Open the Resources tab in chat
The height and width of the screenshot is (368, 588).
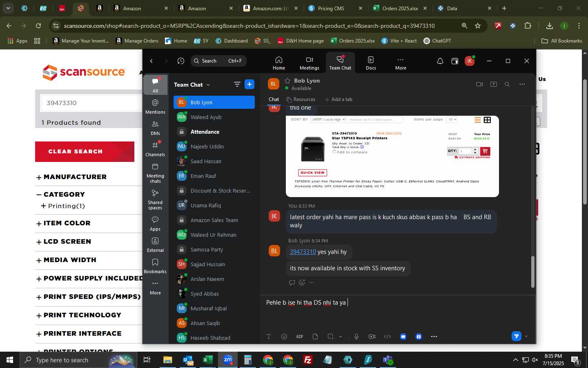301,99
